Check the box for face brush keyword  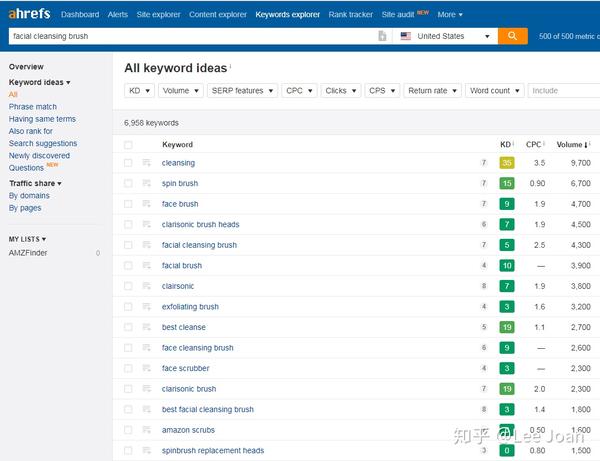coord(128,204)
